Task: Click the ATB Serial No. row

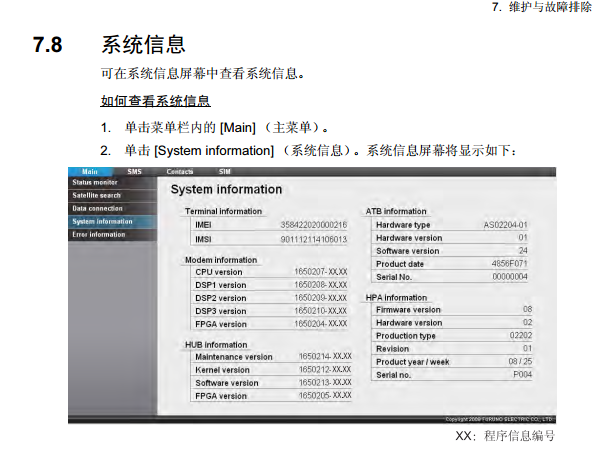Action: pyautogui.click(x=450, y=277)
